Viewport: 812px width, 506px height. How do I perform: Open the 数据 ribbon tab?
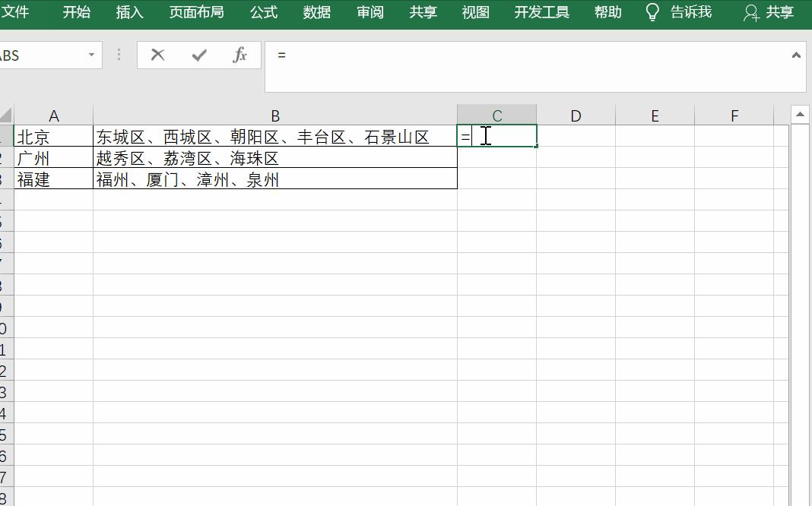point(317,12)
